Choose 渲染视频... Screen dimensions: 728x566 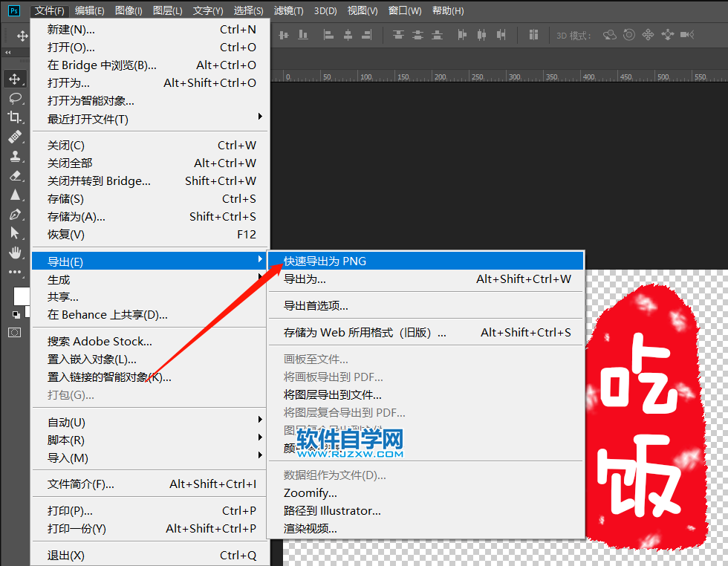coord(426,528)
